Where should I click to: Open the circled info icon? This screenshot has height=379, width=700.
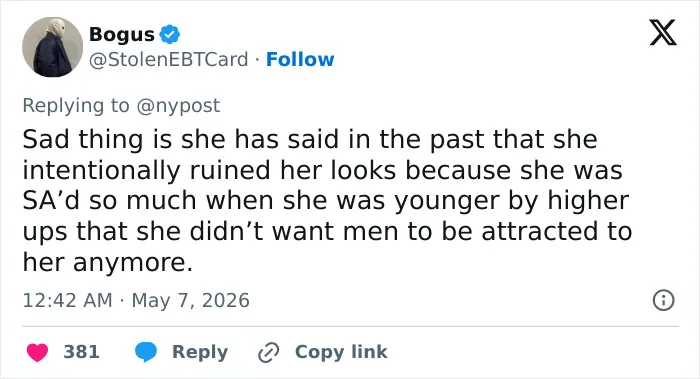[x=663, y=300]
